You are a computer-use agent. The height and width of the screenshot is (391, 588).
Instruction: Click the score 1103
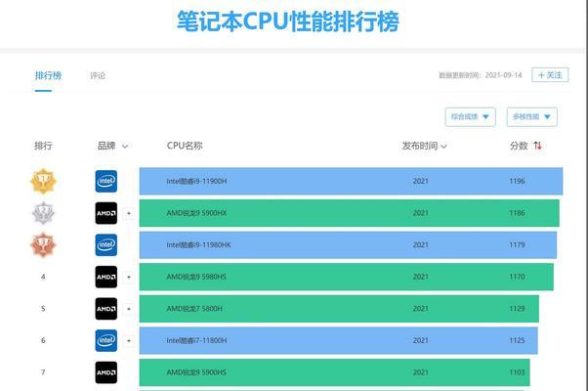tap(517, 372)
